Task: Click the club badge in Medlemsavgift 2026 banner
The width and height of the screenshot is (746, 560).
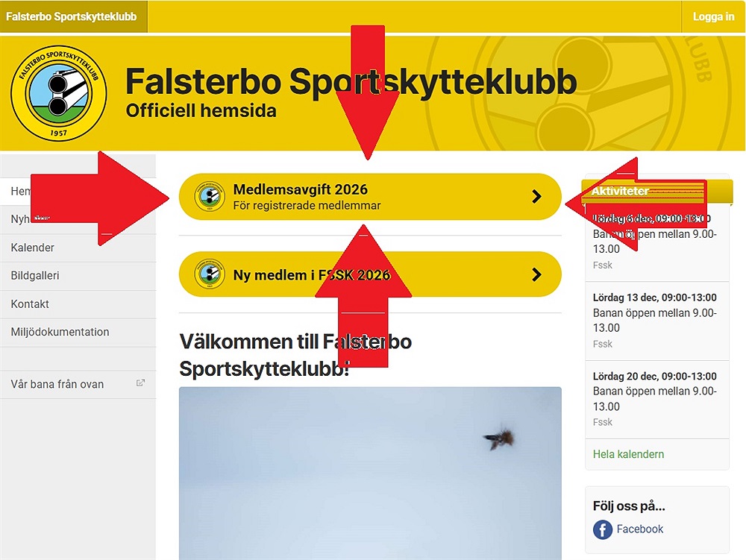Action: 210,196
